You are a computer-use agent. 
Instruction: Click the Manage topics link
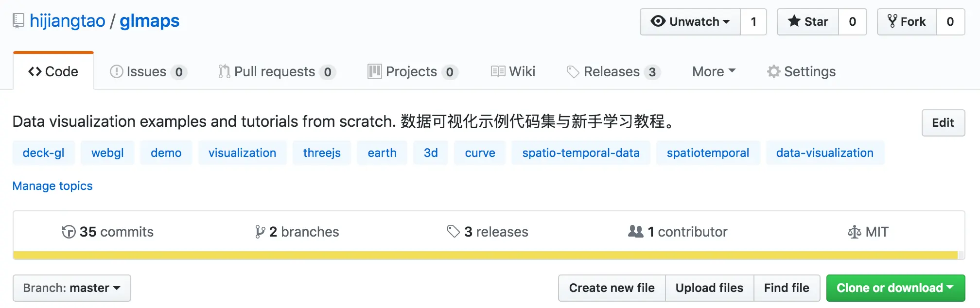click(x=52, y=186)
